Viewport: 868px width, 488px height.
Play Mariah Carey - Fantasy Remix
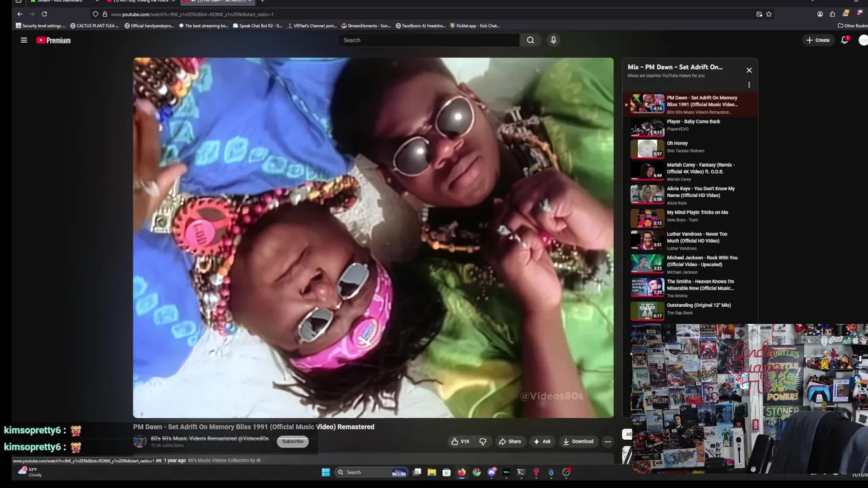(x=690, y=171)
